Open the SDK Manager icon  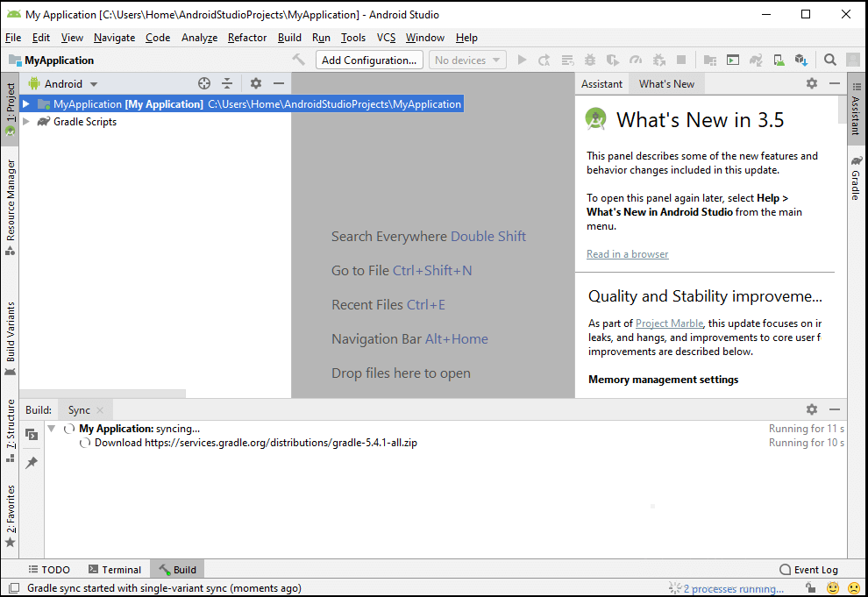click(801, 60)
